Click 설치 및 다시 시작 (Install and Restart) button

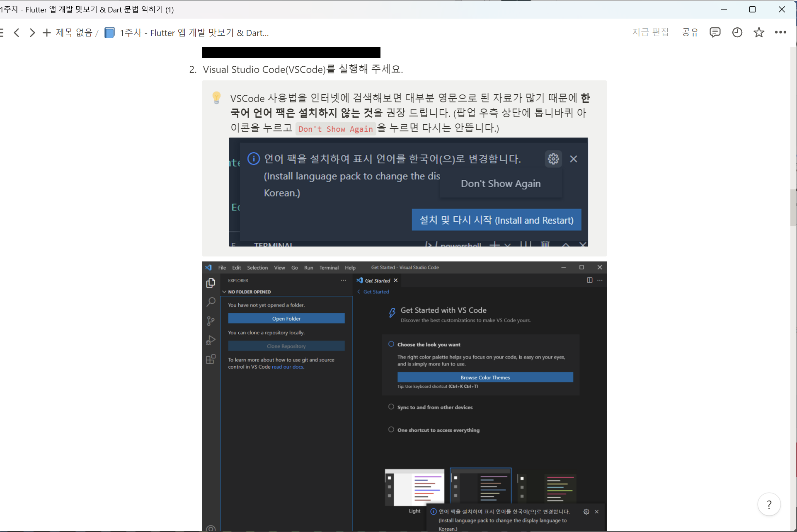pos(497,220)
